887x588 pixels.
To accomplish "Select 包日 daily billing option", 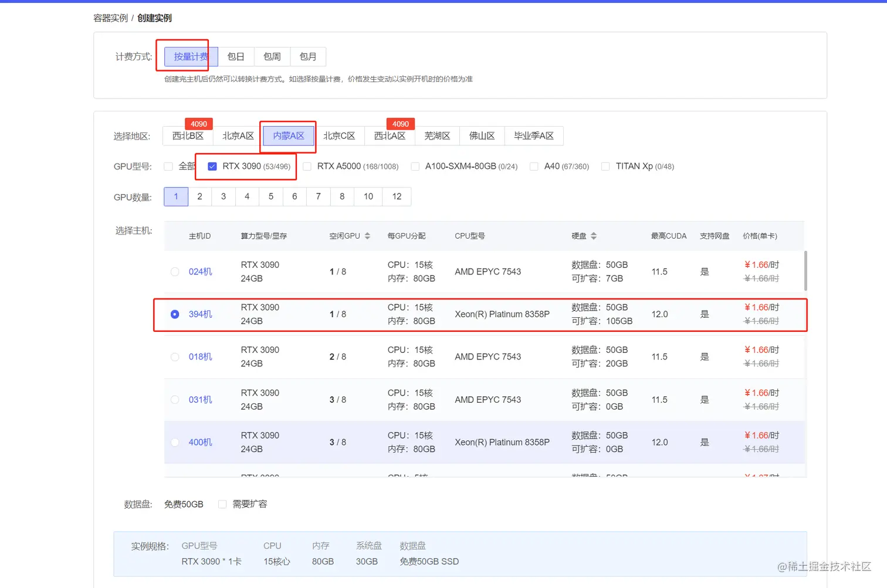I will tap(236, 57).
